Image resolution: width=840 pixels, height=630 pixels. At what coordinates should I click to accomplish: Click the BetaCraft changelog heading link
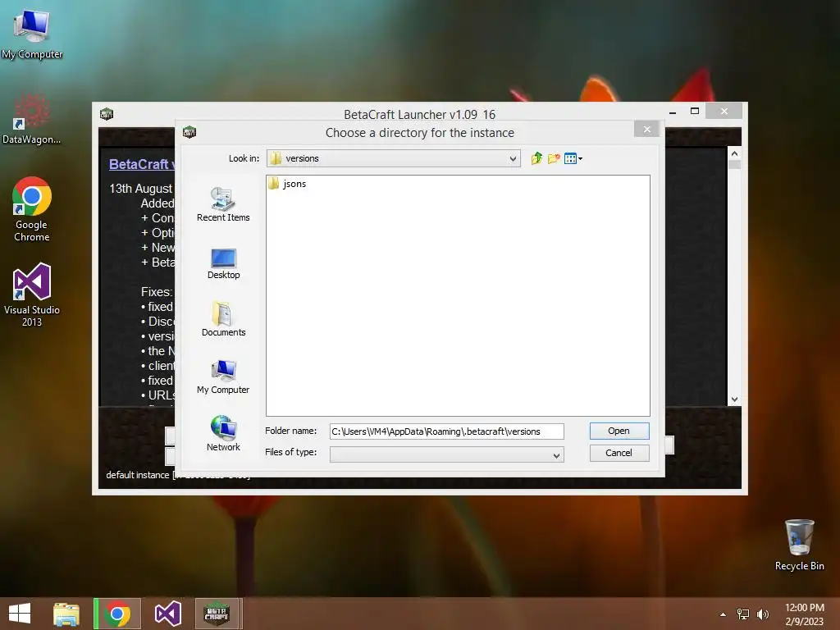(141, 164)
